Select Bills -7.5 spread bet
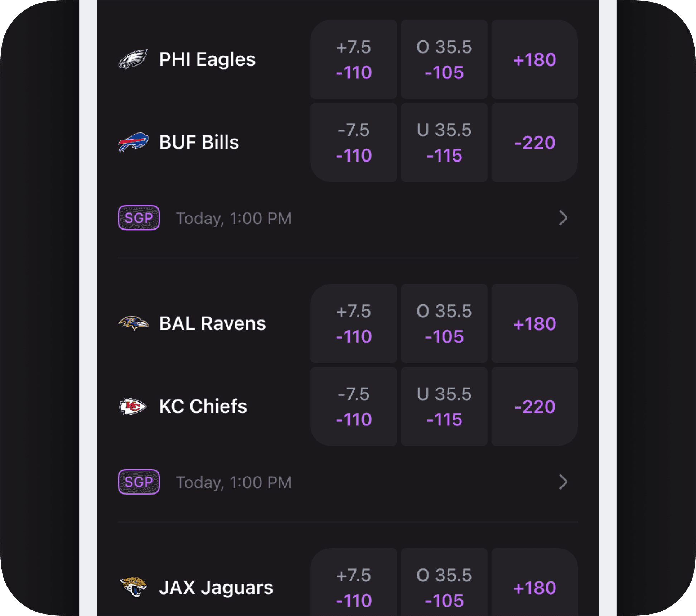The width and height of the screenshot is (696, 616). point(354,142)
